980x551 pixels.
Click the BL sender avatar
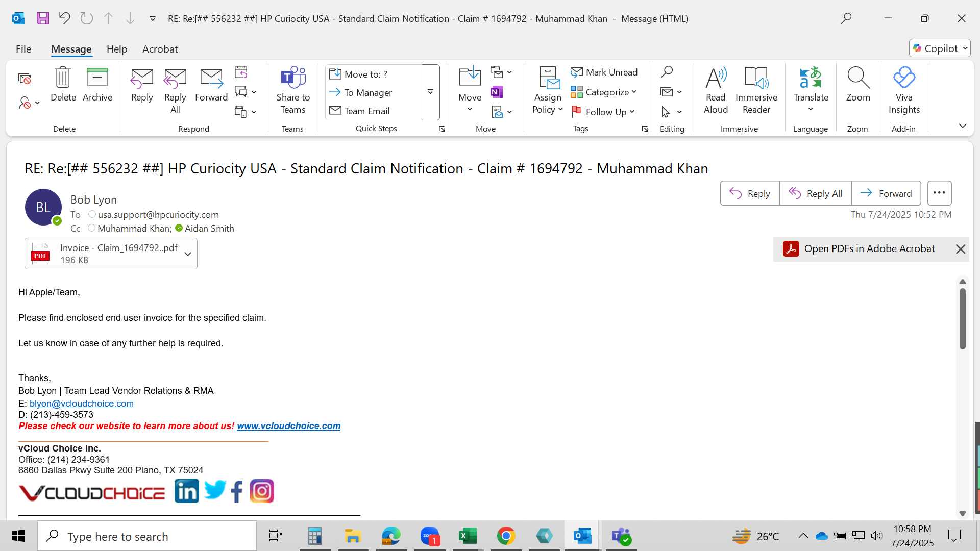point(43,207)
